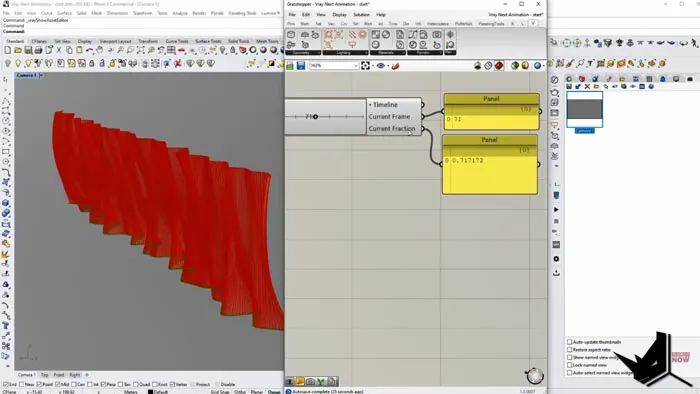Toggle Grid Snap in Rhino status bar
This screenshot has width=700, height=394.
(x=220, y=391)
